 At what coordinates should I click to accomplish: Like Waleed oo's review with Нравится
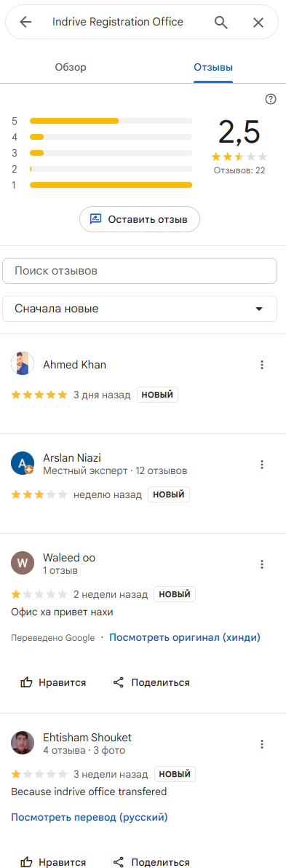tap(53, 682)
